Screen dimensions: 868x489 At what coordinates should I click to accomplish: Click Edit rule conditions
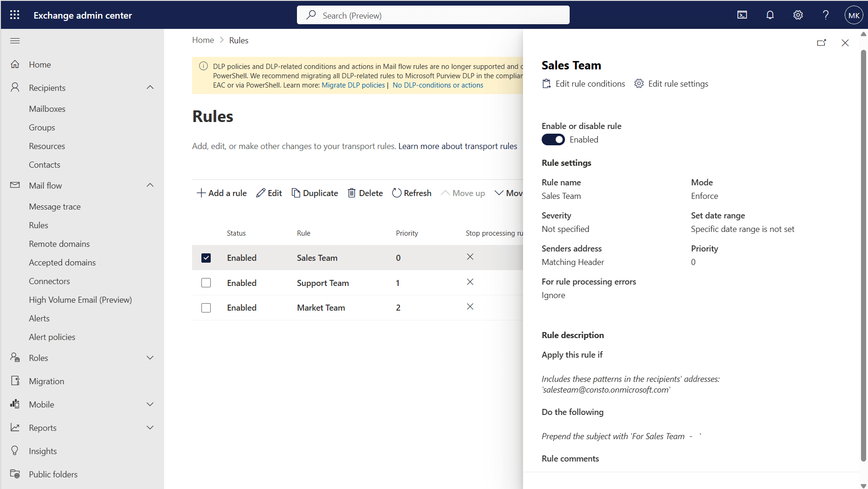[x=584, y=84]
